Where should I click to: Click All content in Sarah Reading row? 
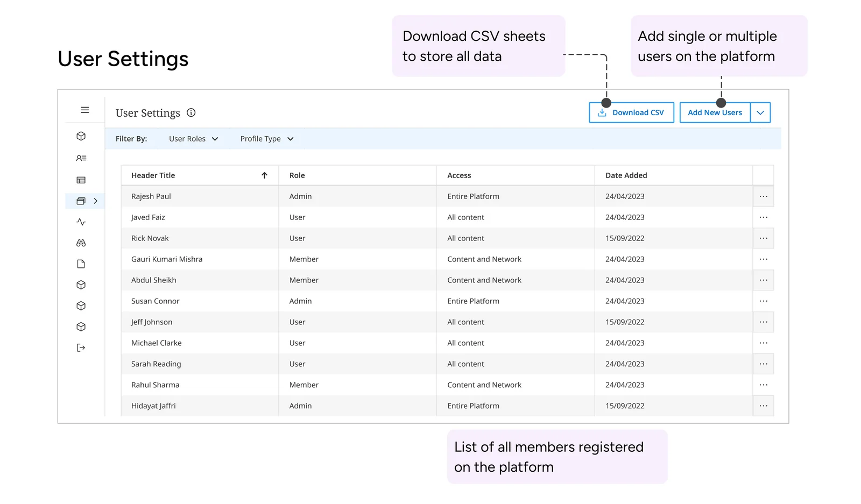[465, 364]
